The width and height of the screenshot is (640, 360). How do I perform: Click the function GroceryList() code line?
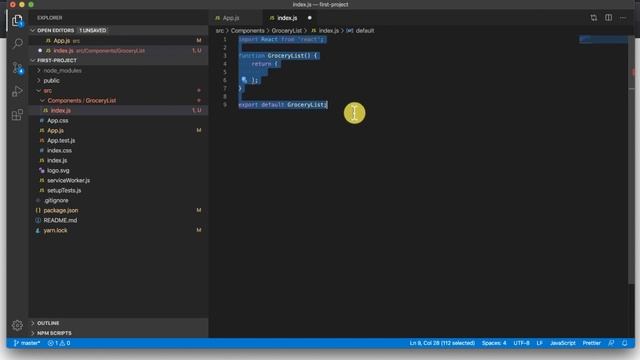[278, 56]
